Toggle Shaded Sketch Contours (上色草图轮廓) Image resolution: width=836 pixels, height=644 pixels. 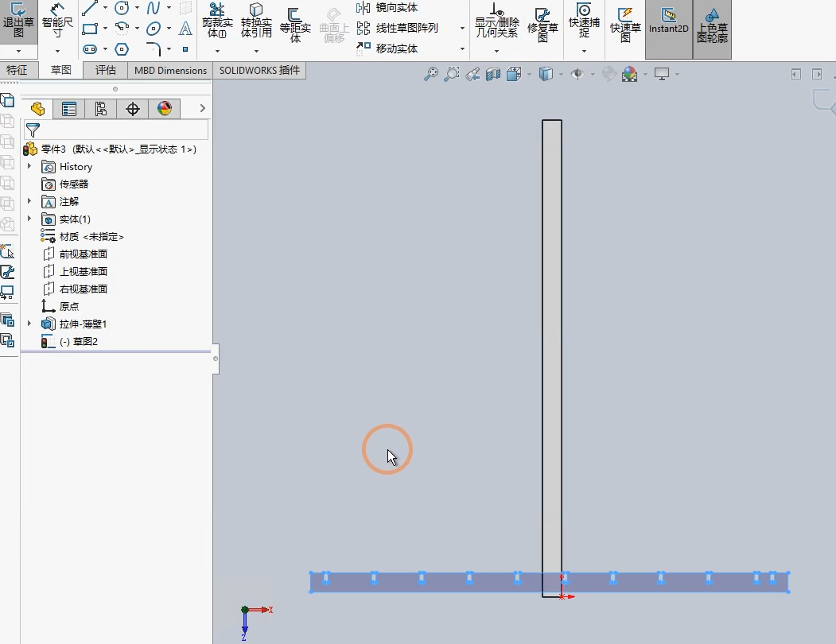712,27
